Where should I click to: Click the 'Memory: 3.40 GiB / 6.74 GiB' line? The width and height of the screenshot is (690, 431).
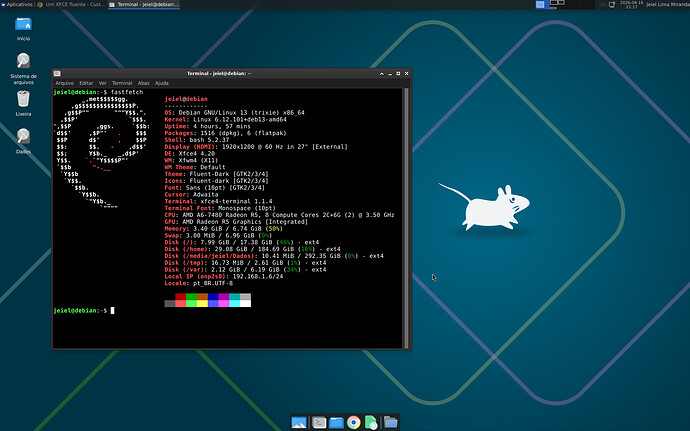click(x=224, y=228)
